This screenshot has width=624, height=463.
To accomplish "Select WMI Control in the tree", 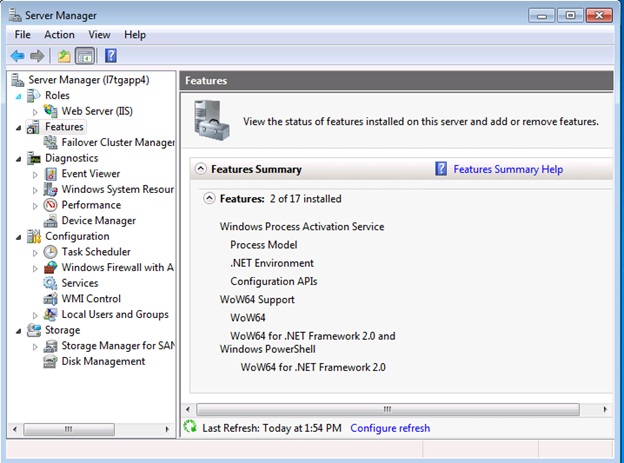I will [91, 299].
